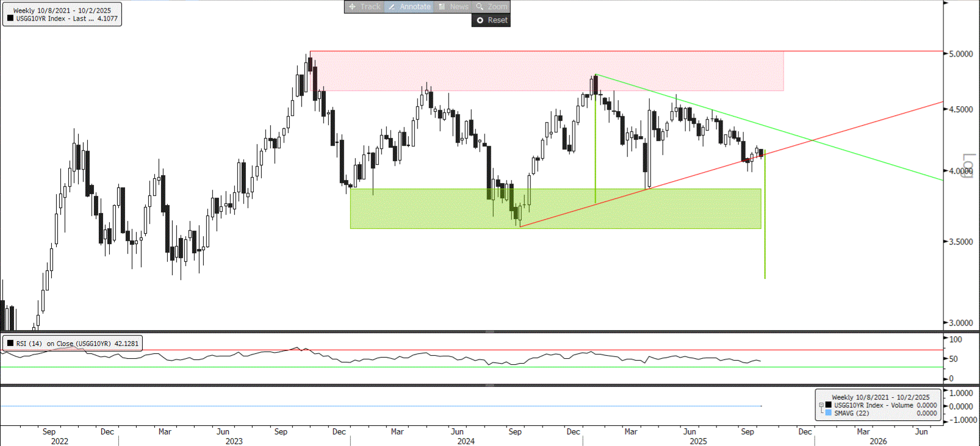980x446 pixels.
Task: Click black USGG10YR Volume legend swatch
Action: (829, 405)
